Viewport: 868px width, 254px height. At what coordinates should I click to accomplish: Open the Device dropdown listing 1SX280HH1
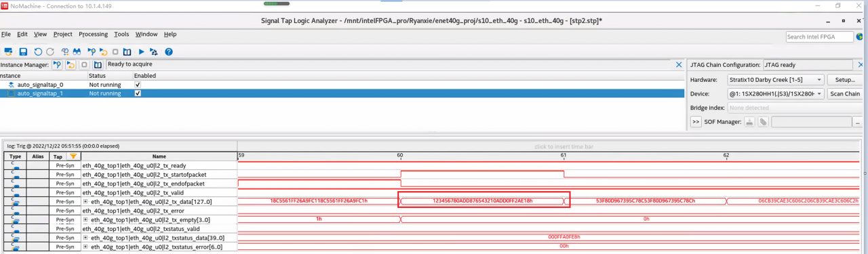(x=776, y=93)
